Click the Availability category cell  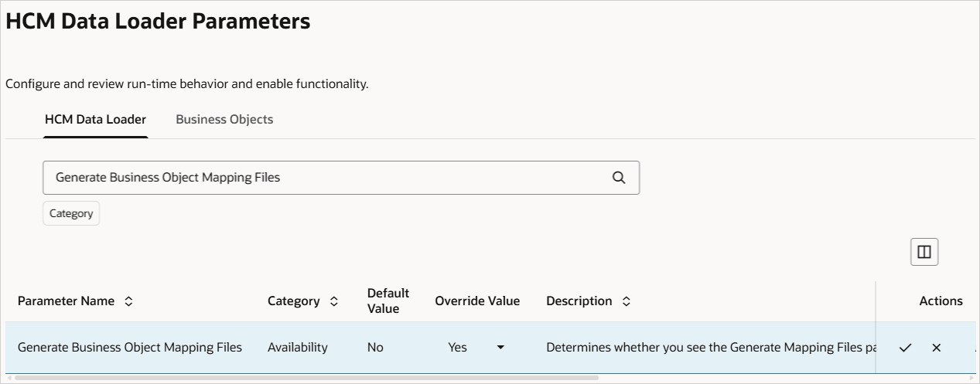click(298, 348)
